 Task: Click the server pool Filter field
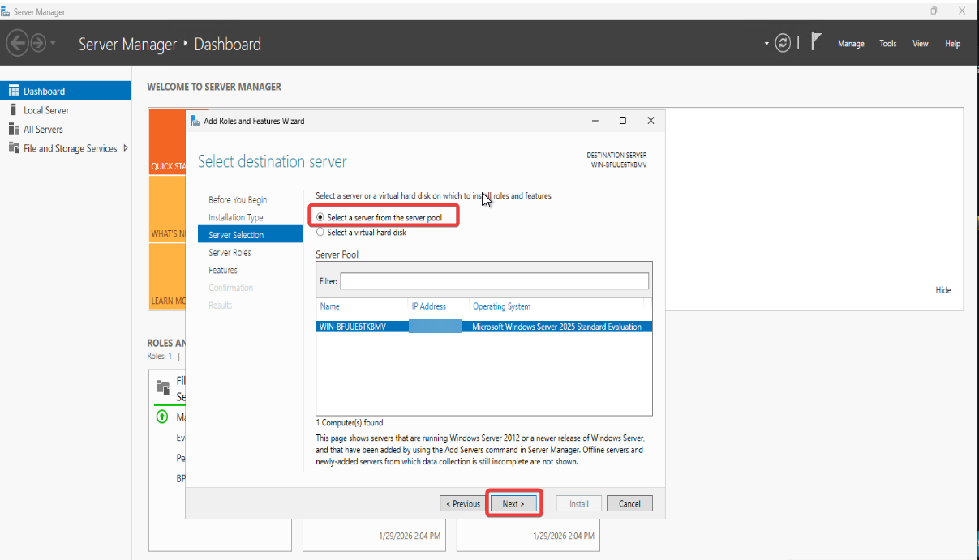pos(494,280)
